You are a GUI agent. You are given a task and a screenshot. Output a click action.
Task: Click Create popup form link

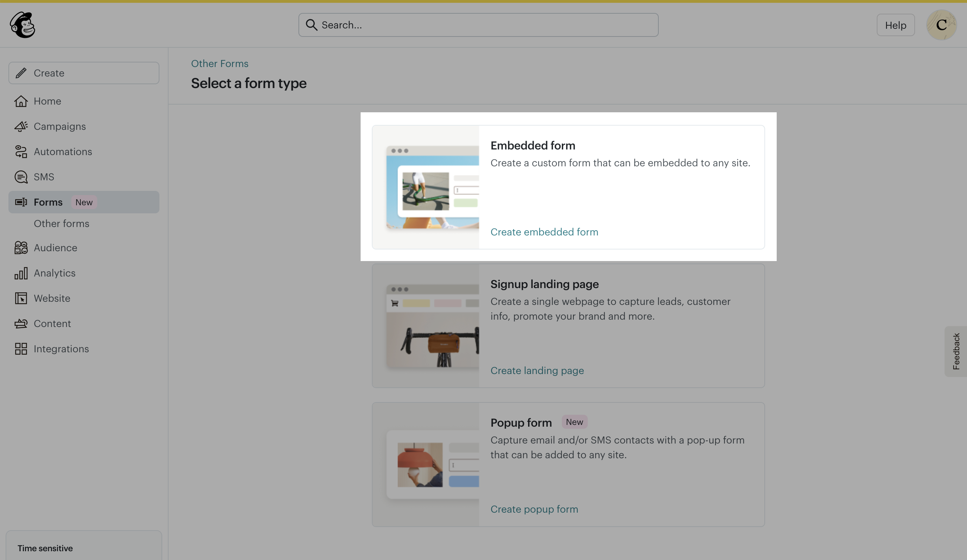534,509
